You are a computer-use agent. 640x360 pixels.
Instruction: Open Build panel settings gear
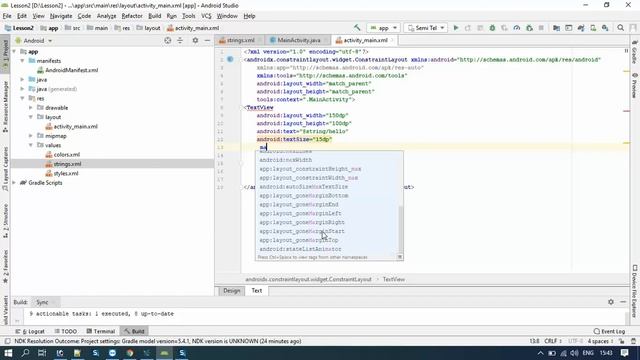tap(611, 302)
